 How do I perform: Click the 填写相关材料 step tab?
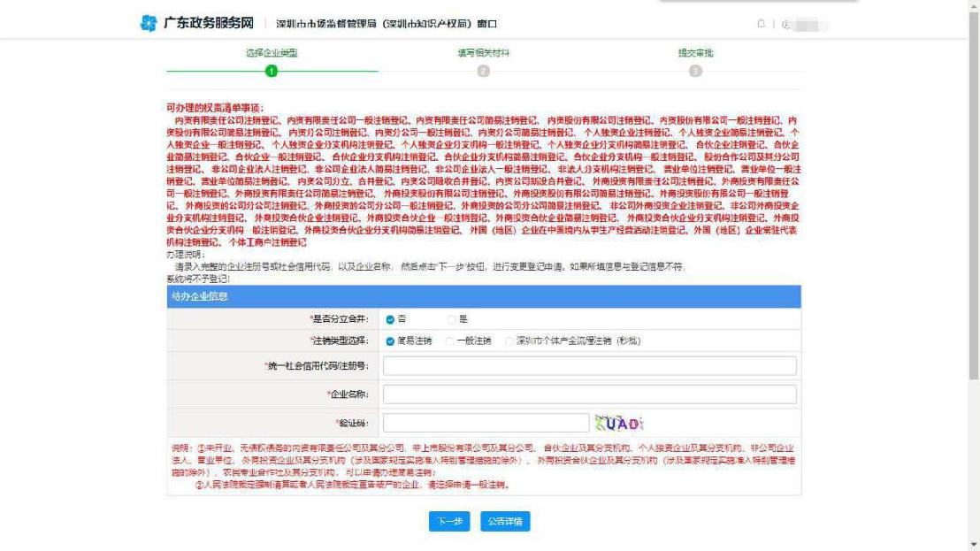[483, 53]
